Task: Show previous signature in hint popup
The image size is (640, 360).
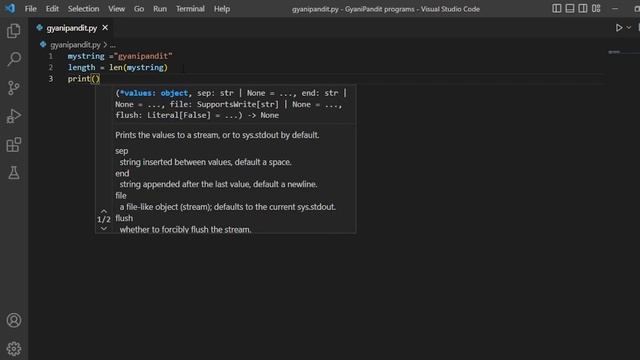Action: click(104, 211)
